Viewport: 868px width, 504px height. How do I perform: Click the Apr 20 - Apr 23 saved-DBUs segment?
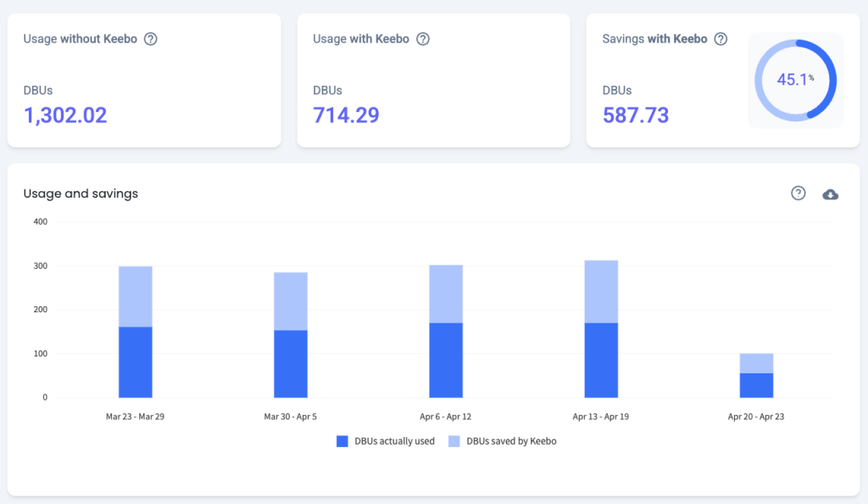tap(756, 363)
